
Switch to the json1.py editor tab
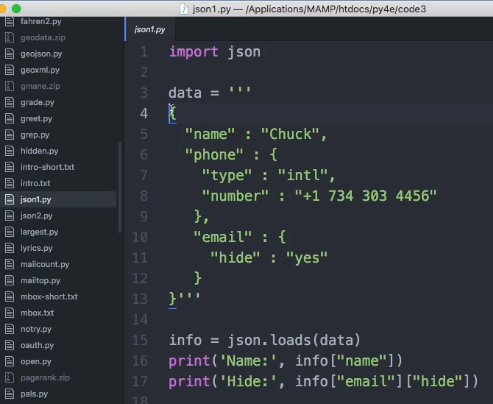(150, 29)
